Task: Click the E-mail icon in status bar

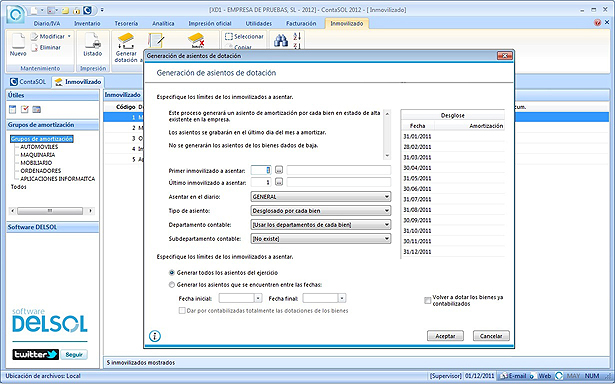Action: click(504, 376)
